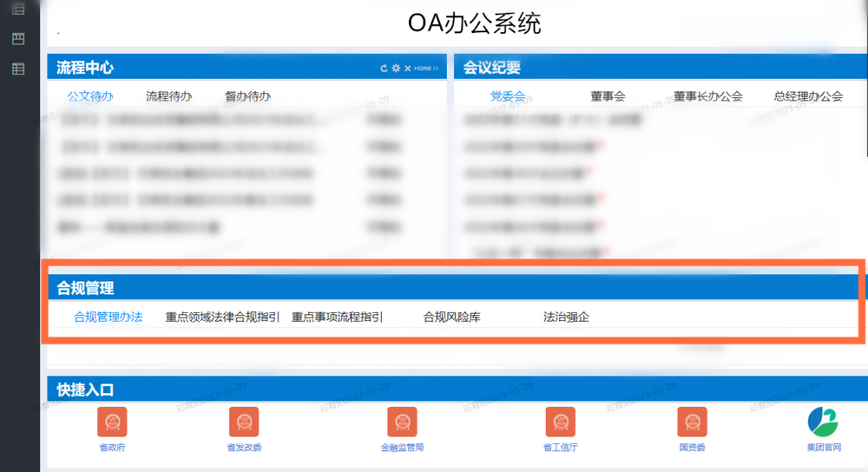Image resolution: width=868 pixels, height=472 pixels.
Task: Click the middle sidebar layout icon
Action: click(x=18, y=39)
